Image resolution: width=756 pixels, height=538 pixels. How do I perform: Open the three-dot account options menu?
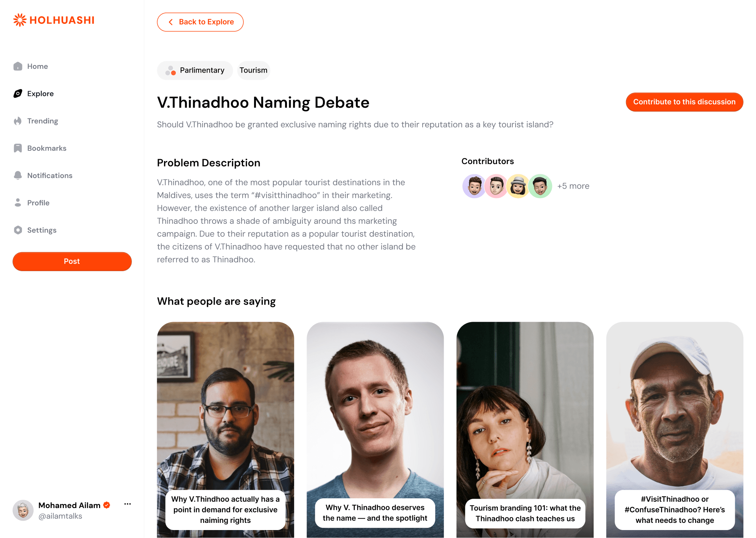pos(127,504)
